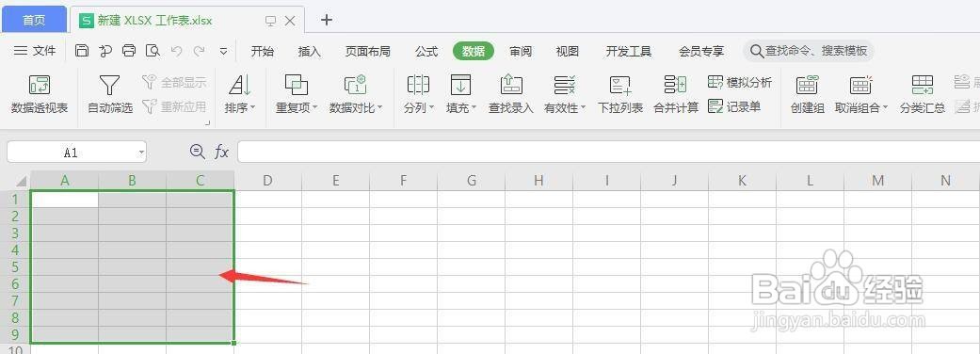Click the tab display mode monitor icon
Viewport: 980px width, 354px height.
tap(270, 21)
